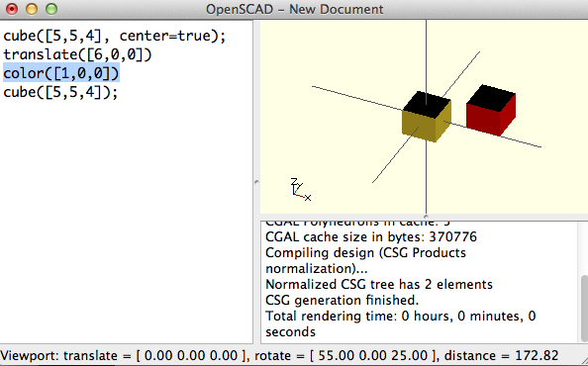Click the splitter handle above the console
The image size is (588, 366).
pyautogui.click(x=426, y=217)
